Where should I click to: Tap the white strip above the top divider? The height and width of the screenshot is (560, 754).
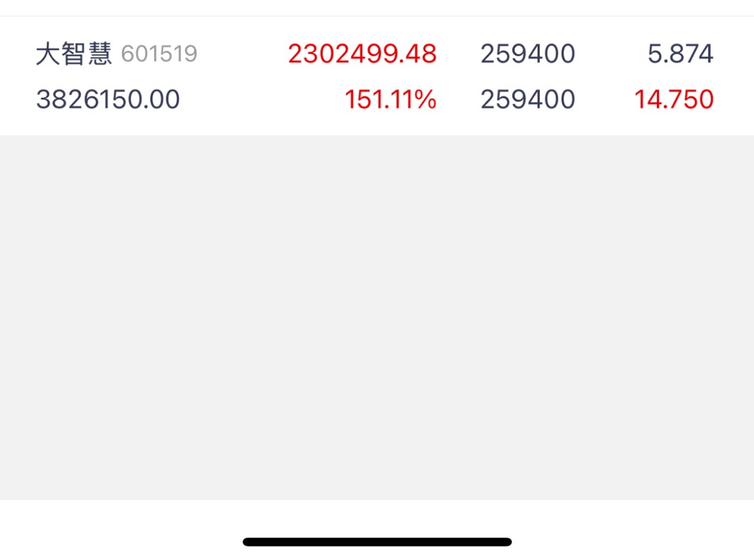377,8
